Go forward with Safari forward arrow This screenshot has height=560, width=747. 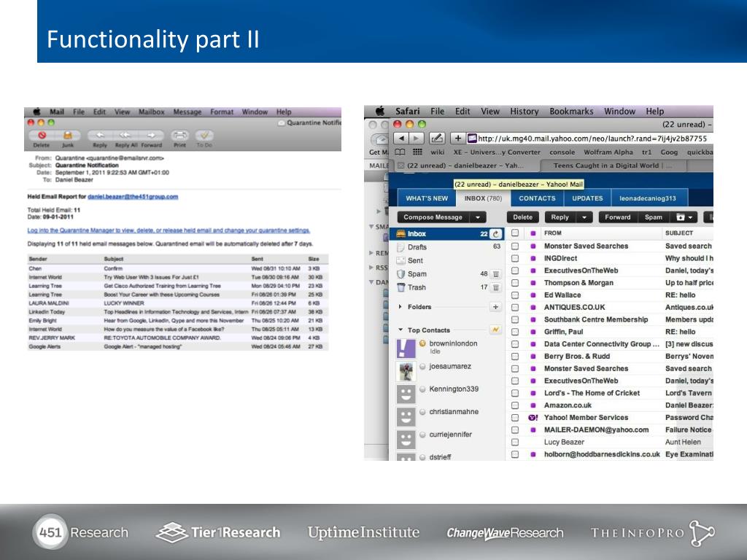416,138
